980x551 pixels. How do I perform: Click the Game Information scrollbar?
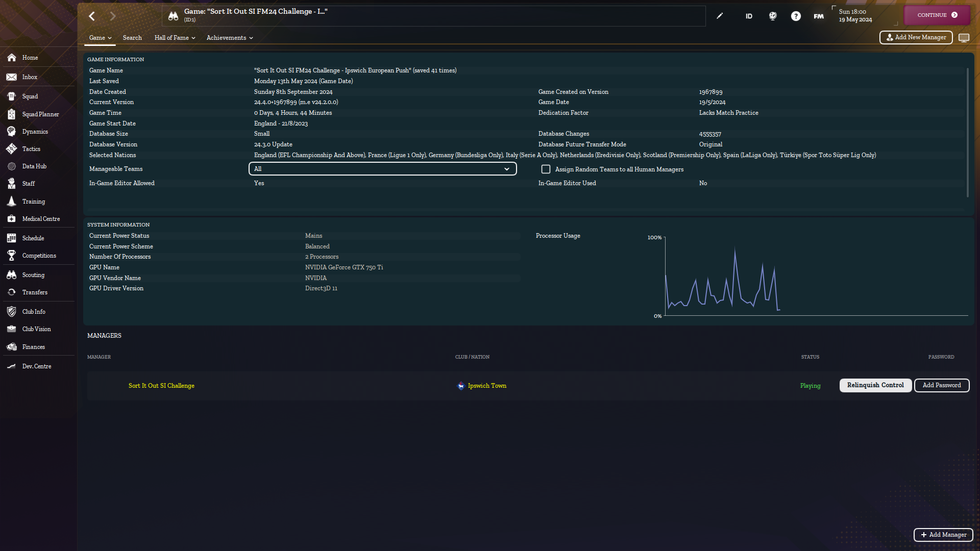tap(967, 133)
